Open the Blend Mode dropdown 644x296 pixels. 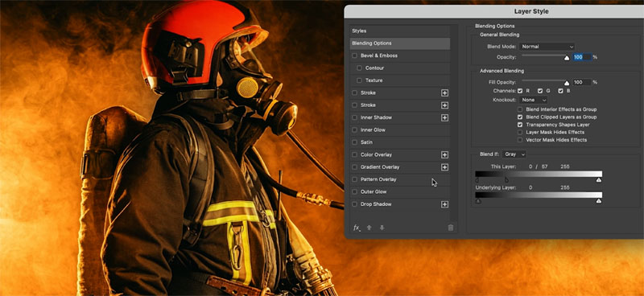click(x=547, y=47)
